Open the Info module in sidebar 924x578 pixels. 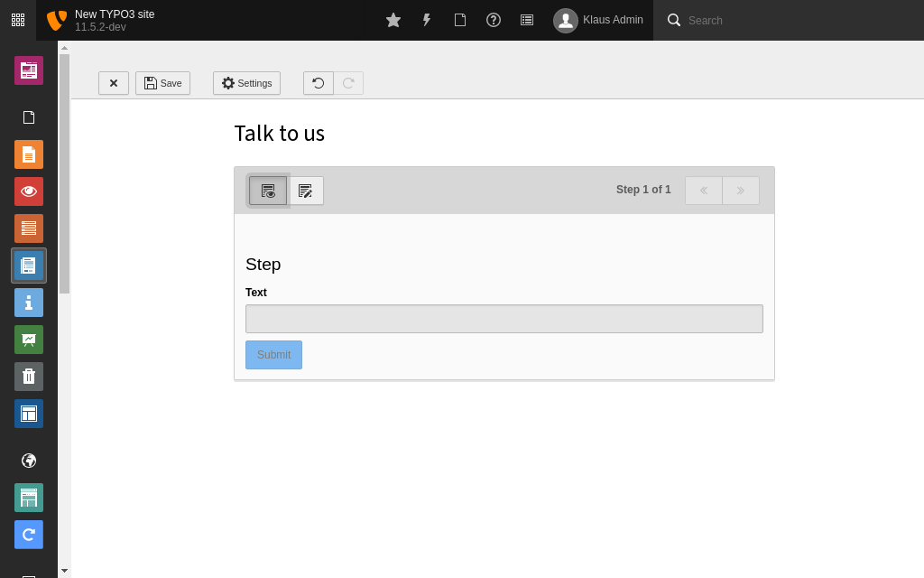(x=29, y=303)
